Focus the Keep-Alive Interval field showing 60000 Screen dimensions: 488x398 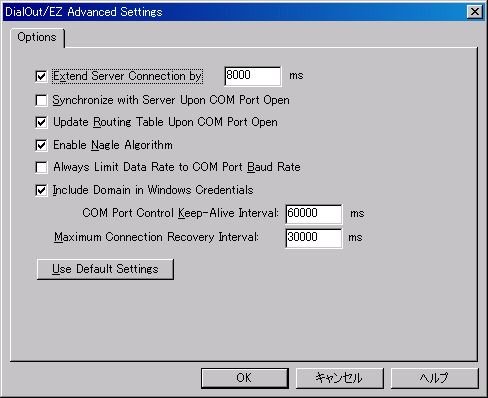click(x=314, y=214)
